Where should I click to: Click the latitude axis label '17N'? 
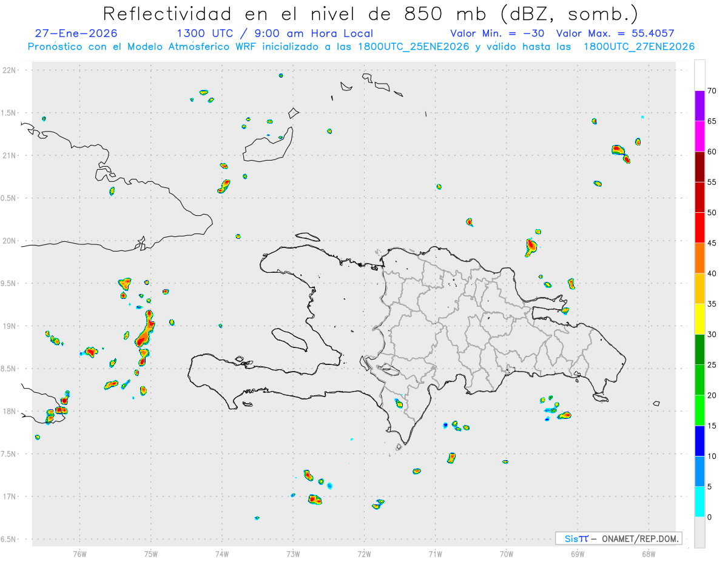pos(10,497)
